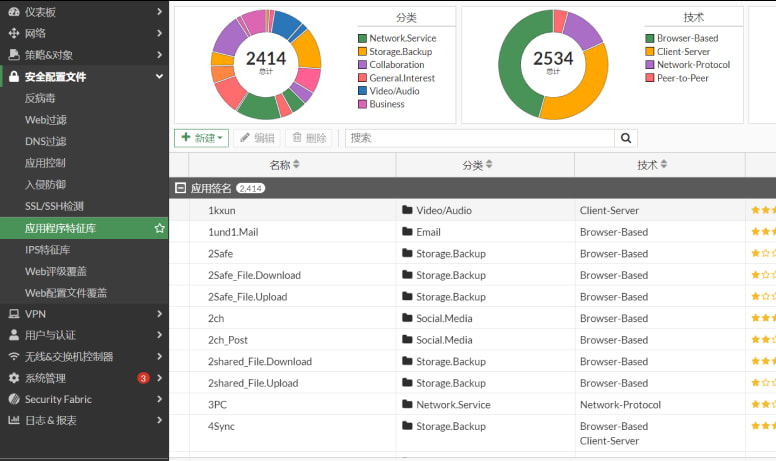Collapse the 应用签名 group row
Viewport: 776px width, 461px height.
coord(180,188)
